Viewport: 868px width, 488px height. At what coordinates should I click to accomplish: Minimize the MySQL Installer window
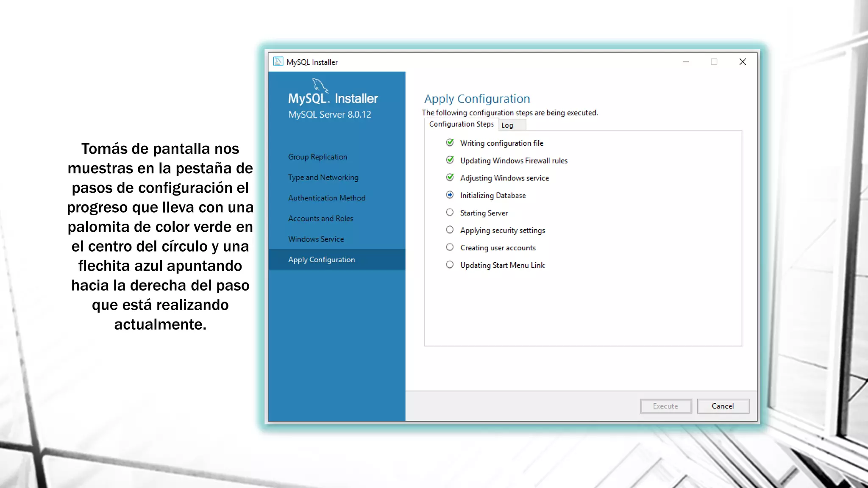click(x=686, y=62)
